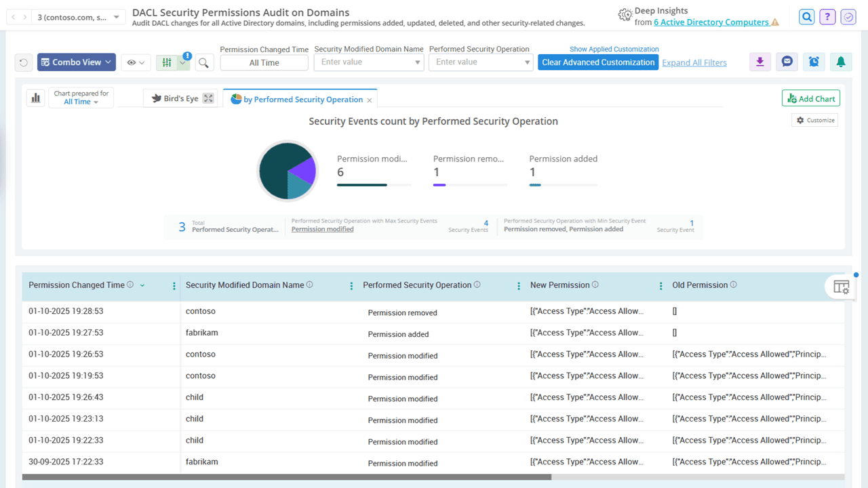Click Clear Advanced Customization button
This screenshot has height=488, width=868.
click(x=598, y=62)
